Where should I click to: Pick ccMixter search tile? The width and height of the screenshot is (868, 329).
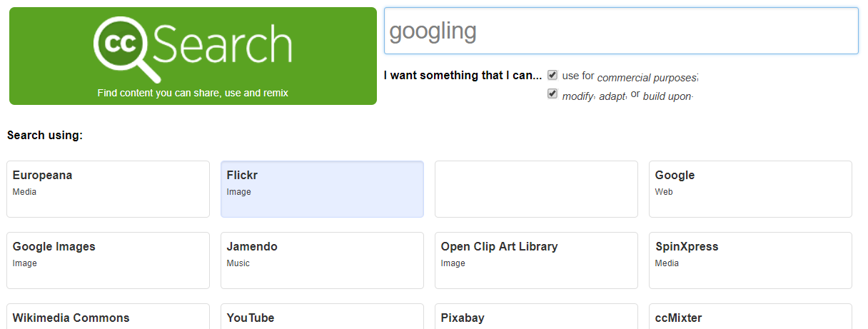point(750,317)
